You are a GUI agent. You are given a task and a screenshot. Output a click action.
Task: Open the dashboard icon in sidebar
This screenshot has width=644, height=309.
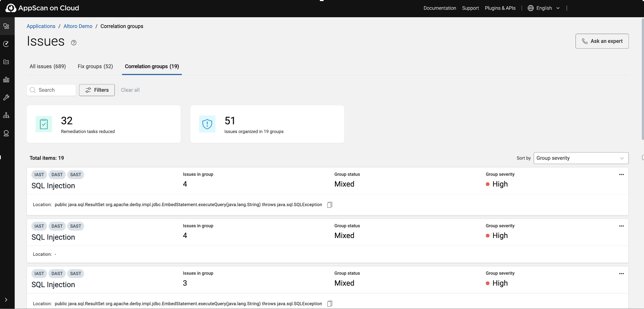point(6,26)
